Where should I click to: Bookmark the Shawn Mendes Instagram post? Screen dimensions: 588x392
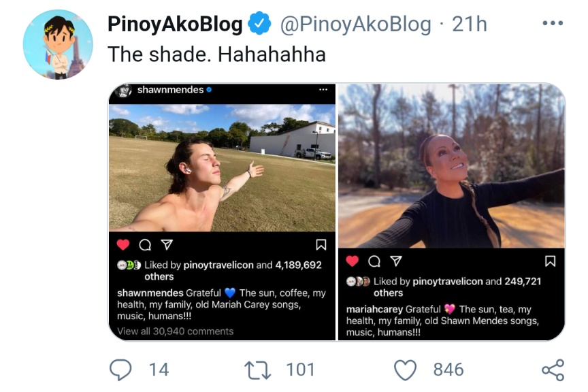[321, 245]
